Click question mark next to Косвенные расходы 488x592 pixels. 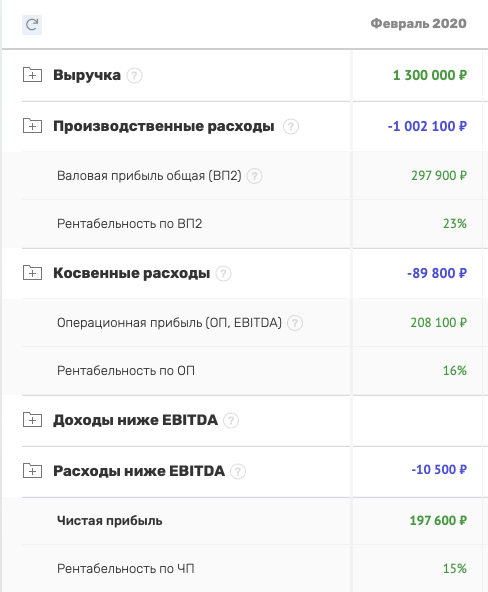(223, 273)
